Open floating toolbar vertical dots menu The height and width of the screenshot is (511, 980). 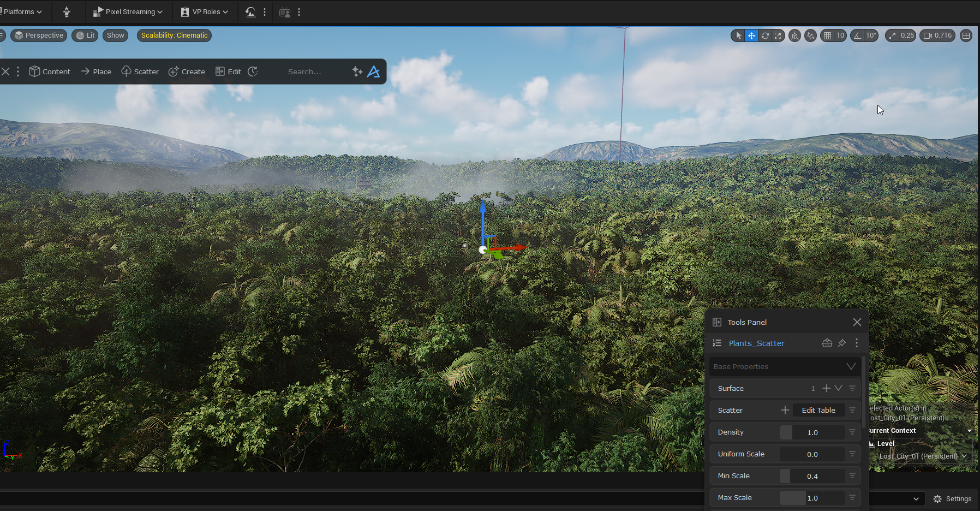(18, 72)
